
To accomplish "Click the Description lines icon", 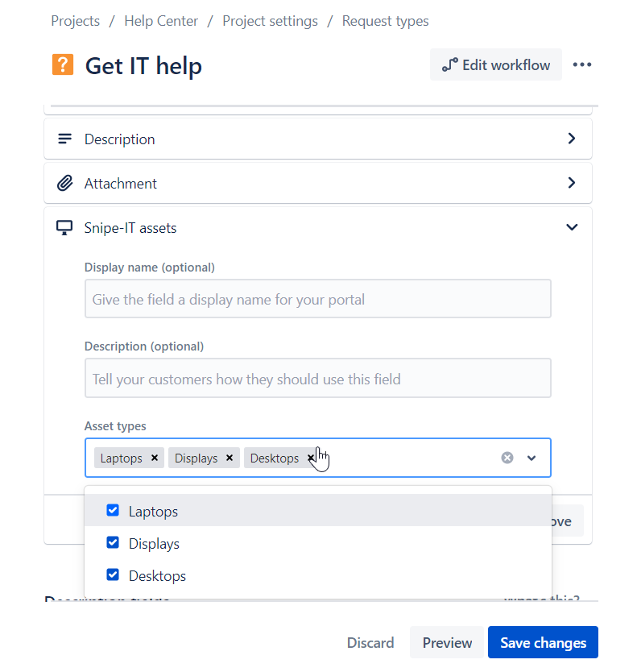I will click(64, 139).
